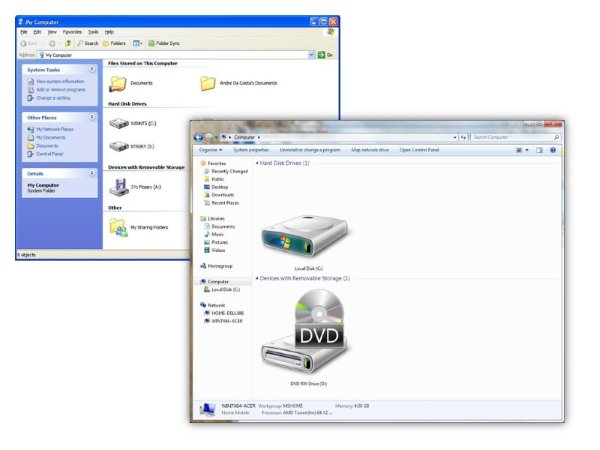This screenshot has height=450, width=600.
Task: Open address bar history dropdown in Computer window
Action: click(x=455, y=137)
